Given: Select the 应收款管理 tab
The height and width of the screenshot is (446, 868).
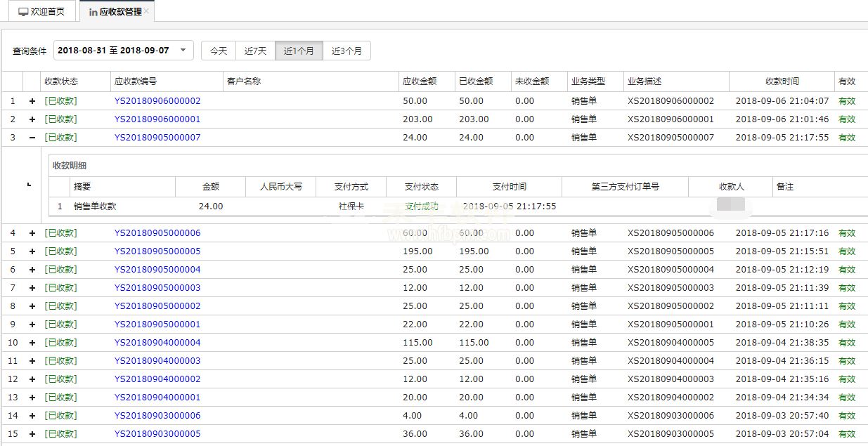Looking at the screenshot, I should pyautogui.click(x=115, y=12).
